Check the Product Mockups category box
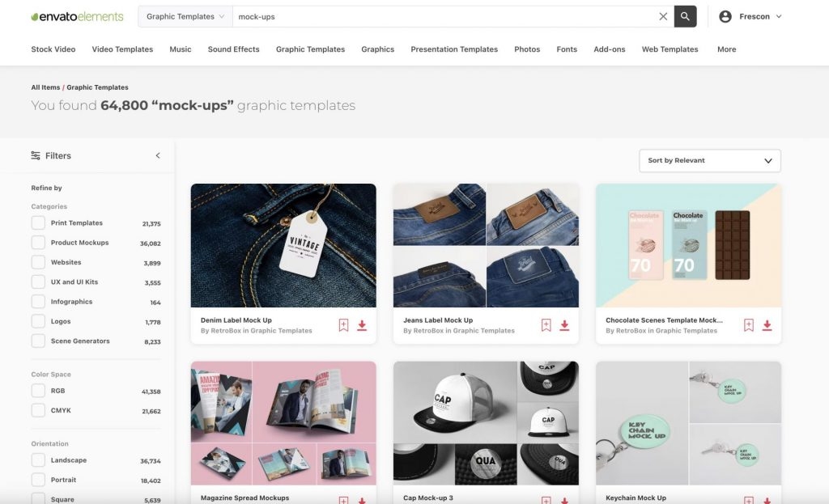This screenshot has width=829, height=504. [38, 243]
